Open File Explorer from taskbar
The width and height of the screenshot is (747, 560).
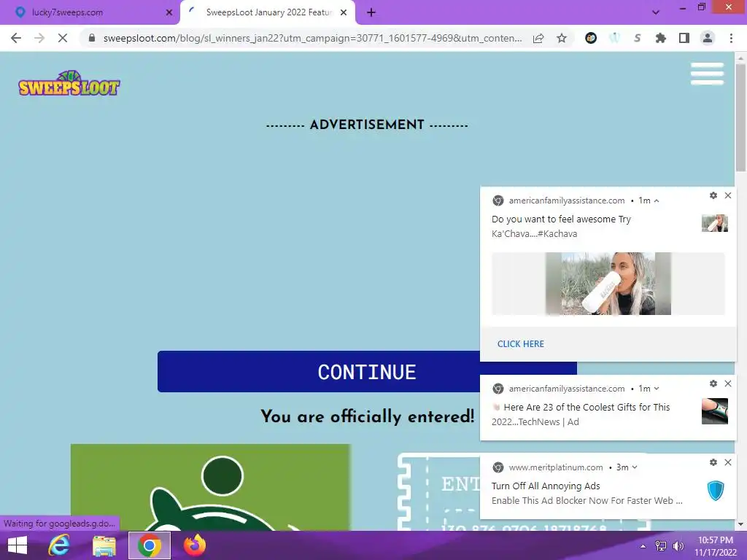(104, 545)
